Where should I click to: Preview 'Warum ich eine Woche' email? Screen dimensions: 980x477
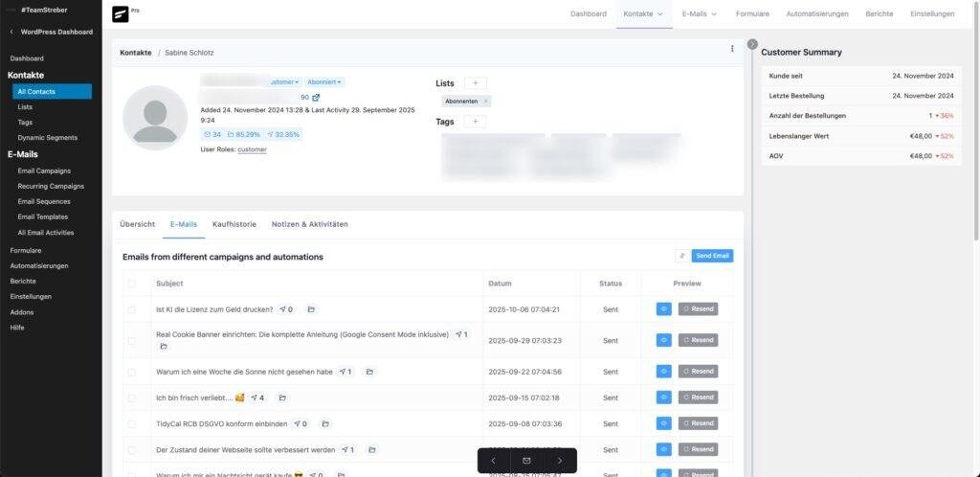point(664,372)
